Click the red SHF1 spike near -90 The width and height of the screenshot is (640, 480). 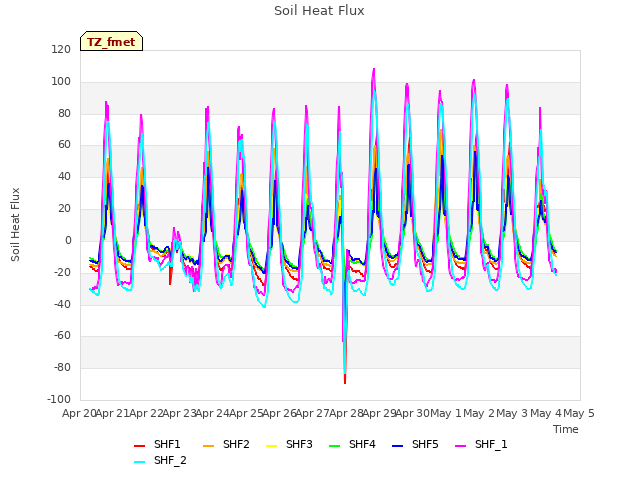345,380
